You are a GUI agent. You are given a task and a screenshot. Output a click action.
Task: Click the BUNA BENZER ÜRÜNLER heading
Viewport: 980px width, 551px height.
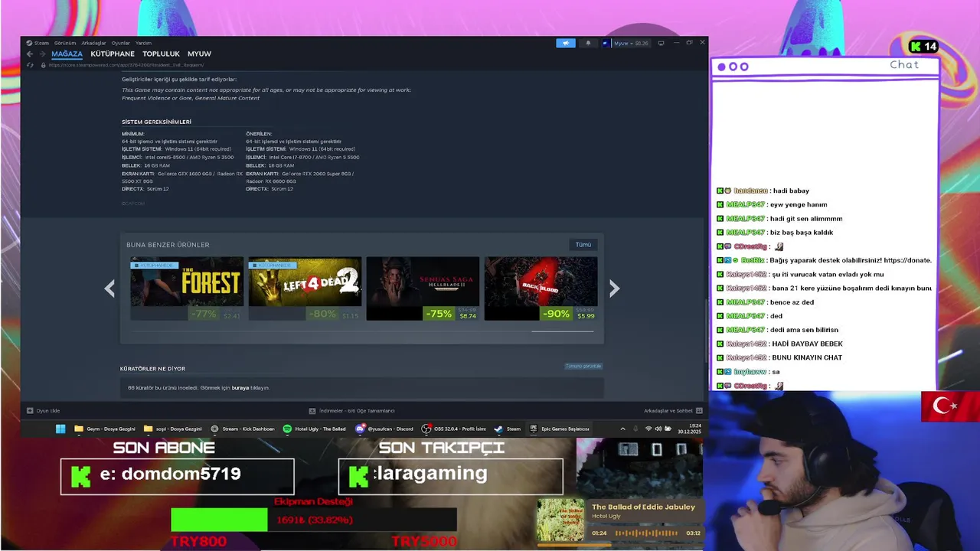(168, 245)
